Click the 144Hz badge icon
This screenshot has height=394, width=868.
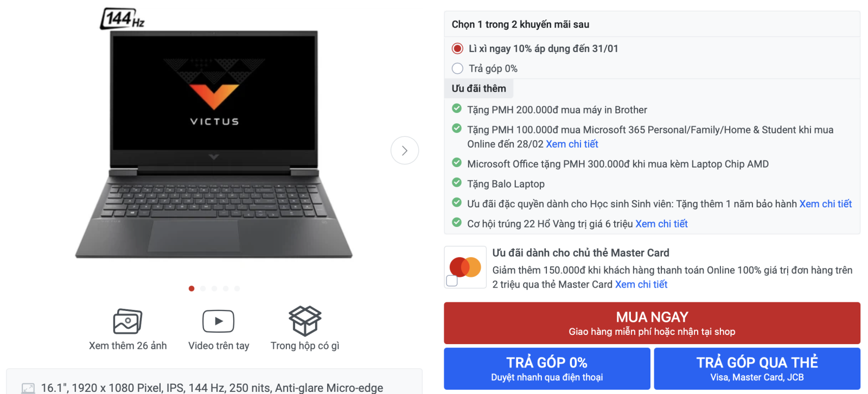(123, 19)
